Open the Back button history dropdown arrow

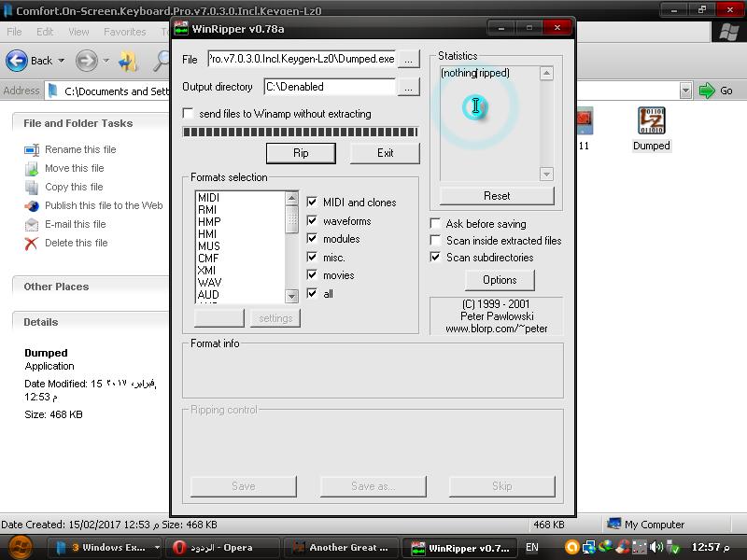[61, 61]
